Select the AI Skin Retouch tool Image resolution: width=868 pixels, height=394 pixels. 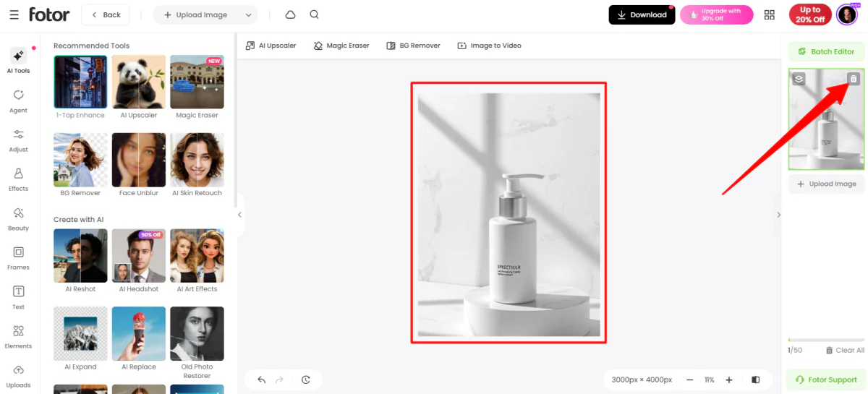(197, 165)
